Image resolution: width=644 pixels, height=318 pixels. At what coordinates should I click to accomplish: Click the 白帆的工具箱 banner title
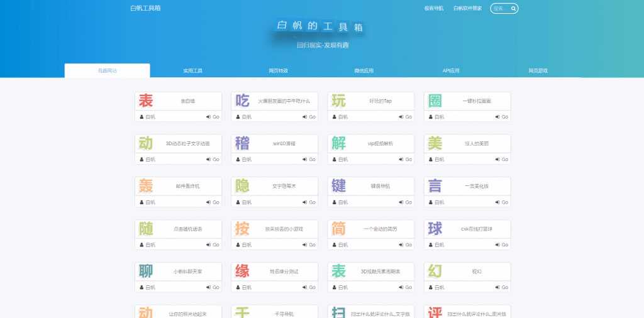point(319,26)
